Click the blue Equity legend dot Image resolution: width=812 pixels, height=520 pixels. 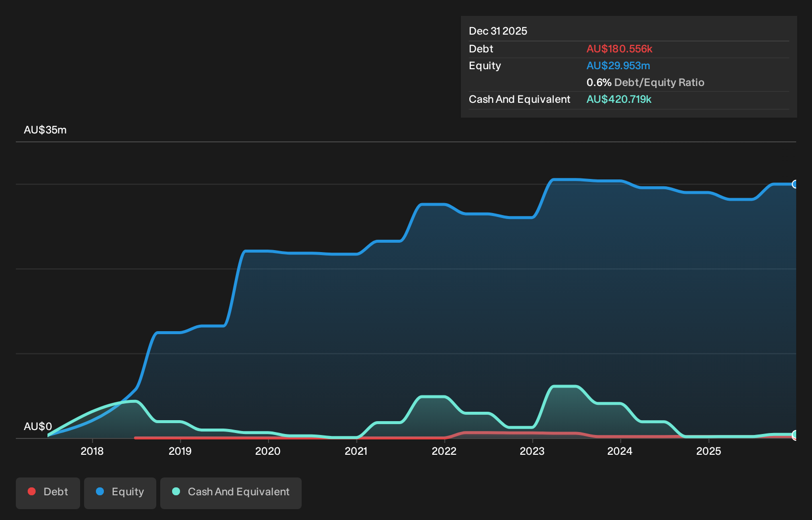click(100, 491)
